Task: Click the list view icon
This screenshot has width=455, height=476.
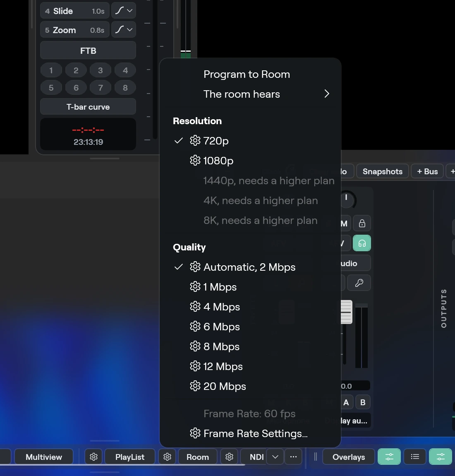Action: [x=415, y=457]
